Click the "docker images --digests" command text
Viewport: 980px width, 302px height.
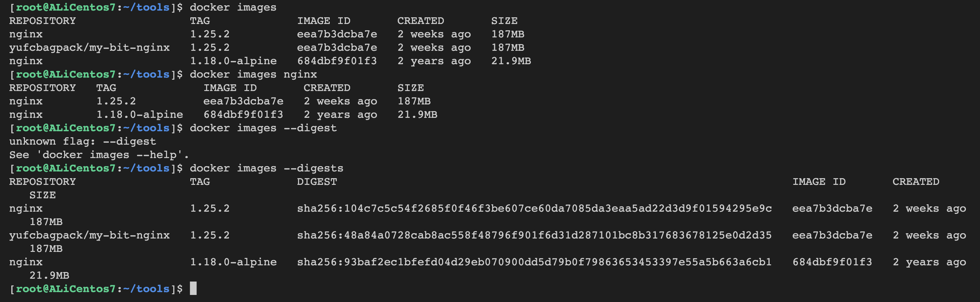click(x=266, y=168)
